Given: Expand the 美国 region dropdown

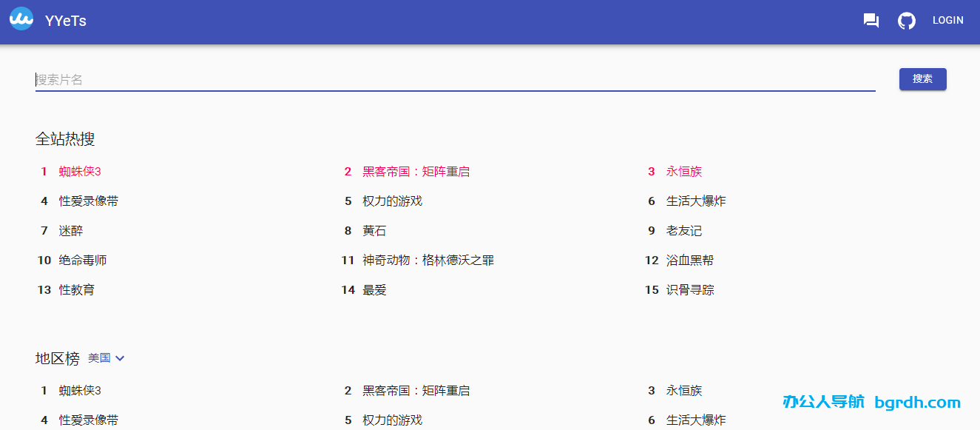Looking at the screenshot, I should (99, 358).
